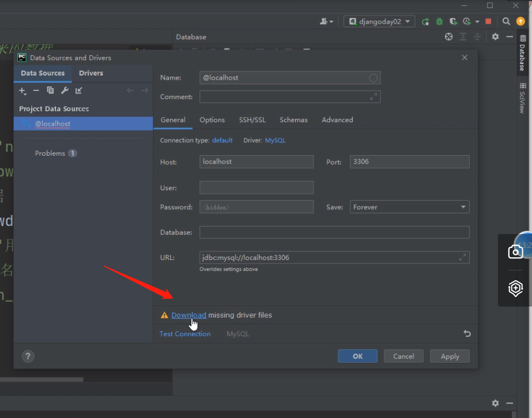Stop the running process red square

488,21
